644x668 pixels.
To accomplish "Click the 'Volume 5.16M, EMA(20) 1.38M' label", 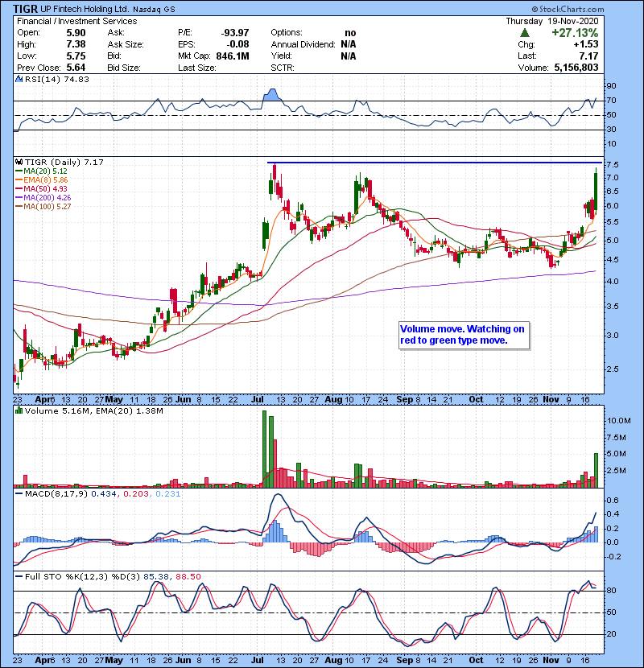I will click(93, 411).
